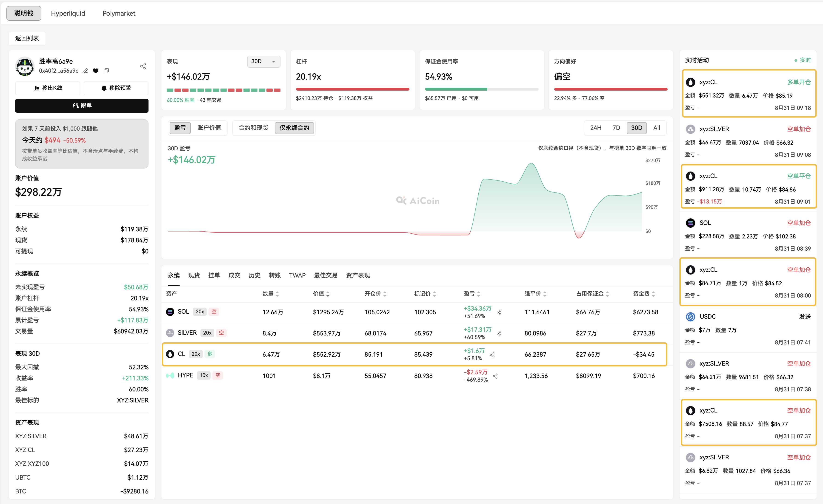This screenshot has height=504, width=823.
Task: Click the xyz:CL icon in the 07:37 activity
Action: (690, 410)
